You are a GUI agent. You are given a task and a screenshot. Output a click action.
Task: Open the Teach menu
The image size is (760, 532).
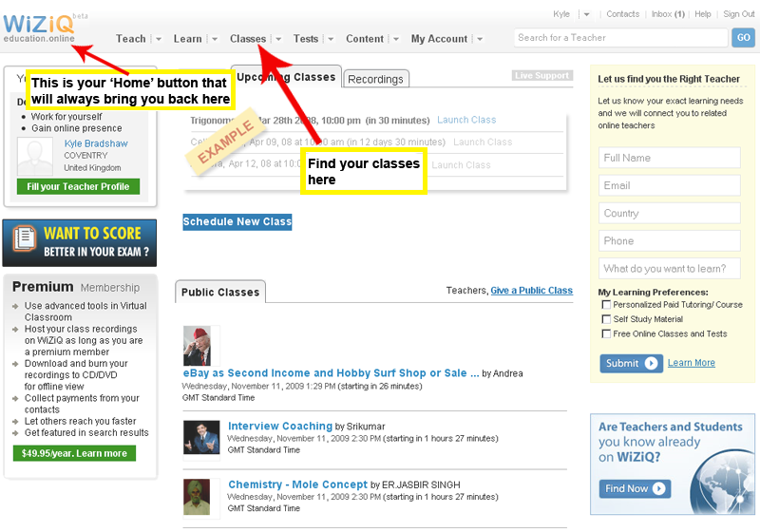click(x=130, y=39)
